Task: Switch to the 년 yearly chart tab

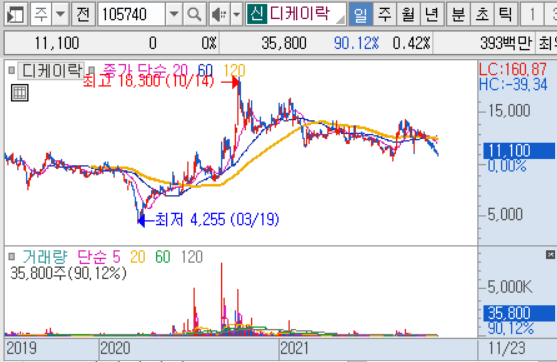Action: [x=432, y=14]
